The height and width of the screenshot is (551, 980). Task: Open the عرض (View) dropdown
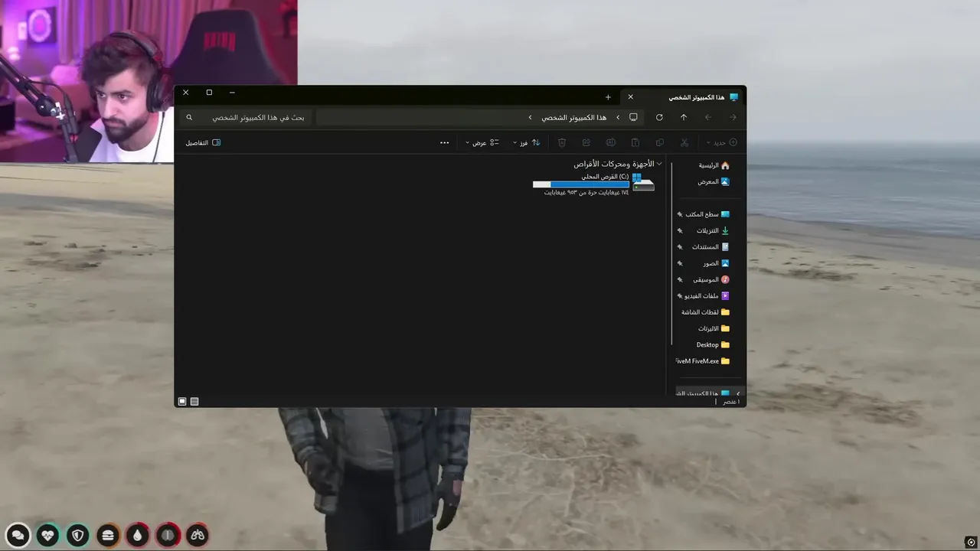tap(482, 143)
